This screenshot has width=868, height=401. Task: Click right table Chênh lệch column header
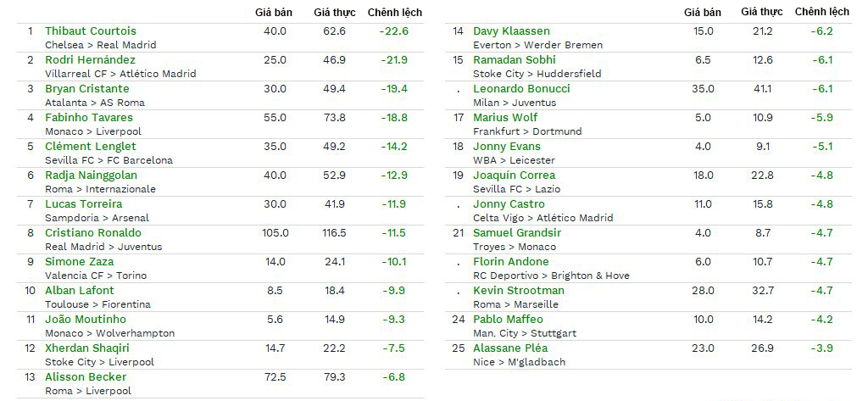(x=822, y=12)
